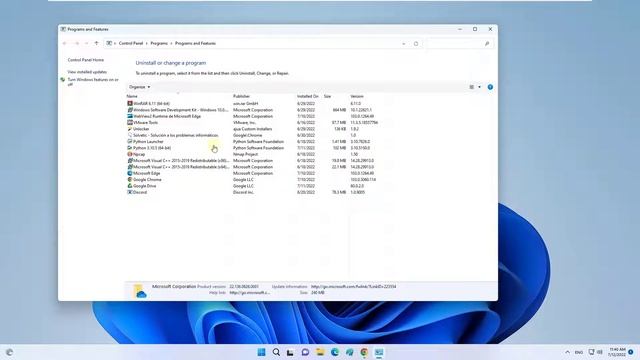Click the search magnifier in search box
This screenshot has width=640, height=360.
[487, 44]
